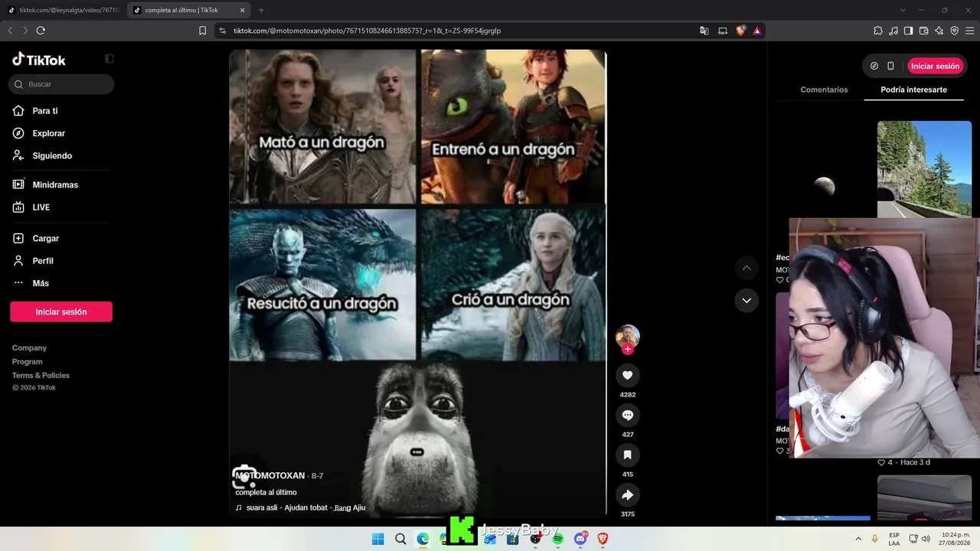
Task: Open Spotify from the taskbar
Action: pyautogui.click(x=558, y=540)
